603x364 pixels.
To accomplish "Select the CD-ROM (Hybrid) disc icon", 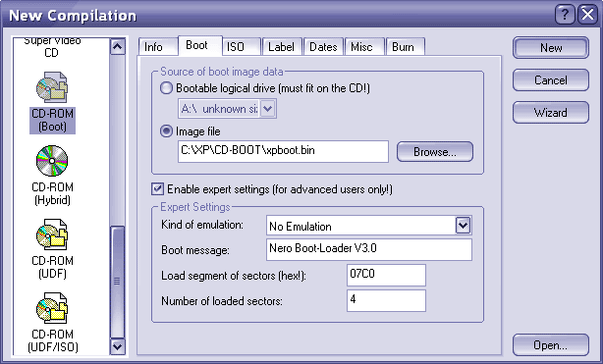I will pyautogui.click(x=52, y=161).
